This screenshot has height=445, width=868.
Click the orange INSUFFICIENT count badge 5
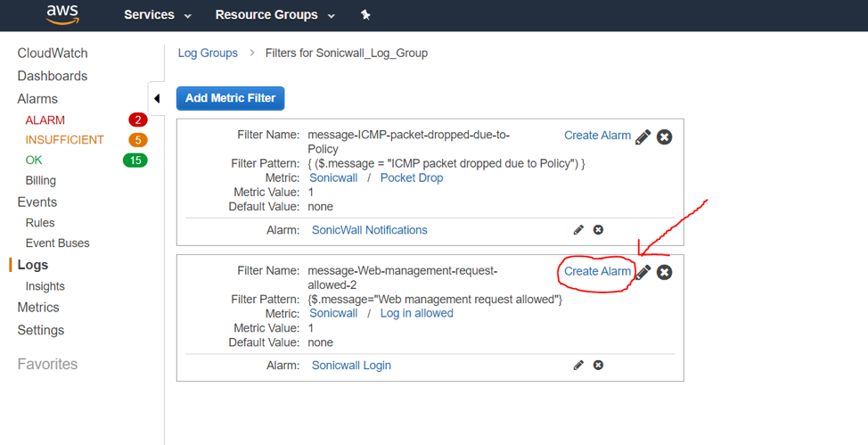(x=138, y=140)
